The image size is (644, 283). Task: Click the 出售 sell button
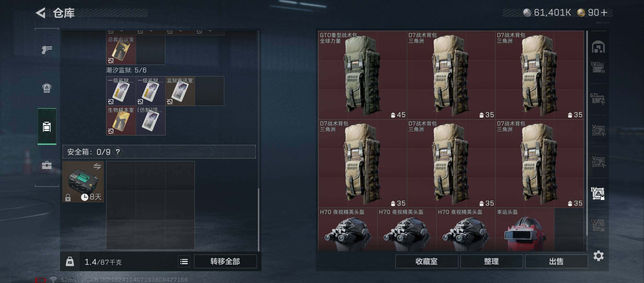pos(556,262)
